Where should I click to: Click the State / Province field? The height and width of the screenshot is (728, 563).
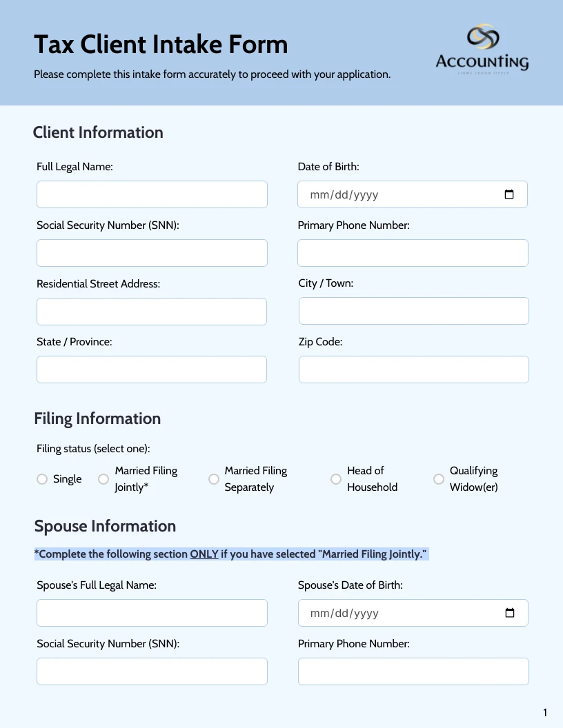pyautogui.click(x=152, y=370)
